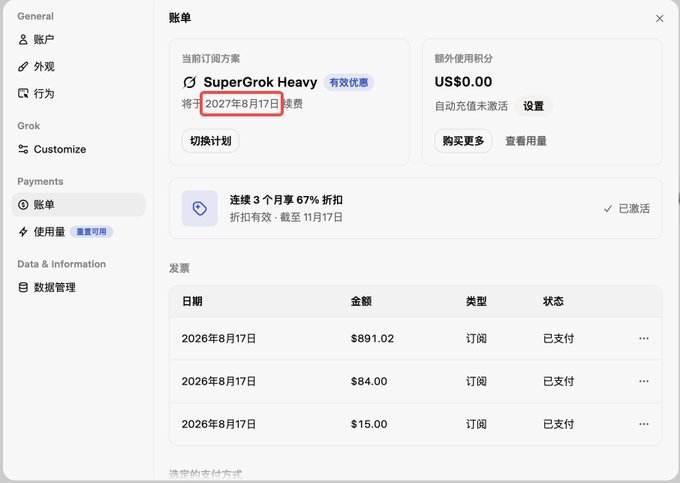Click the 当前订阅方案 heading
This screenshot has height=483, width=680.
coord(211,59)
